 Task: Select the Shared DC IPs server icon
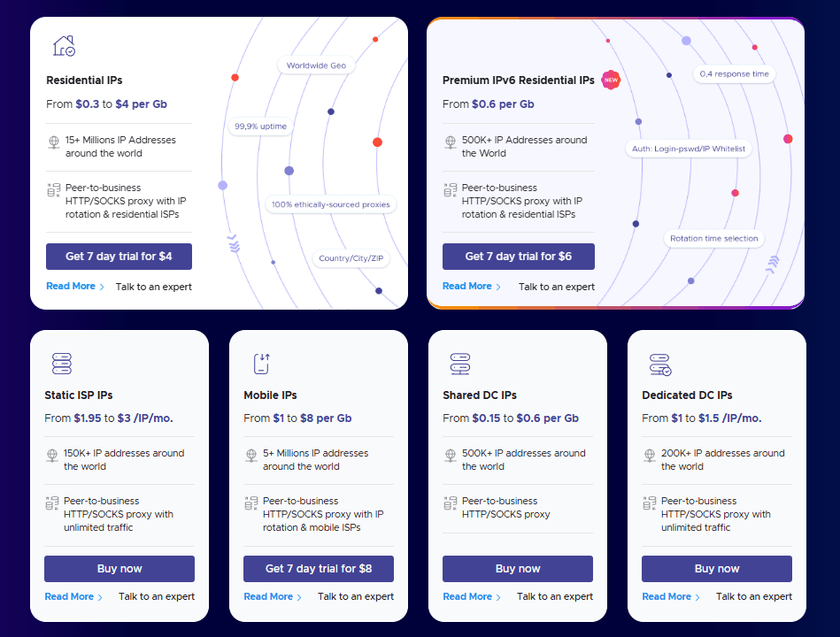459,363
